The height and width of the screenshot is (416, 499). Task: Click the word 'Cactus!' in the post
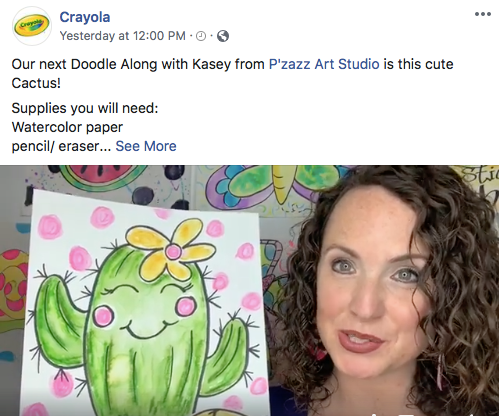tap(36, 83)
